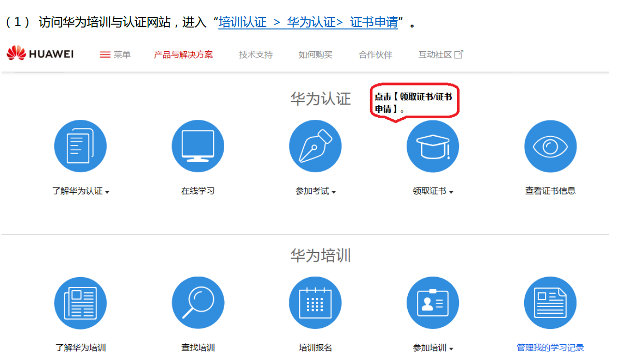Expand the 领取证书 dropdown arrow
Screen dimensions: 628x364
(452, 192)
